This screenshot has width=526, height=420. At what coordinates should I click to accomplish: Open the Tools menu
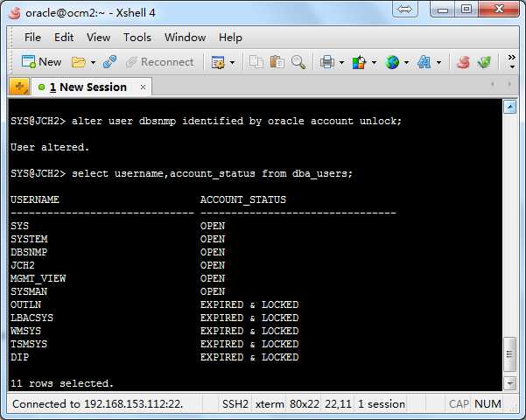tap(137, 38)
